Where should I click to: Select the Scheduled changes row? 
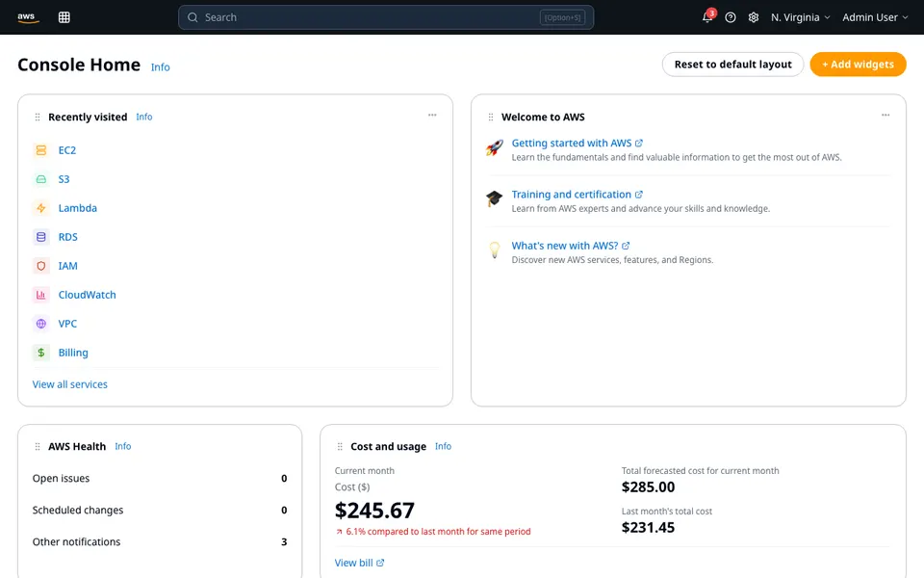(x=160, y=511)
